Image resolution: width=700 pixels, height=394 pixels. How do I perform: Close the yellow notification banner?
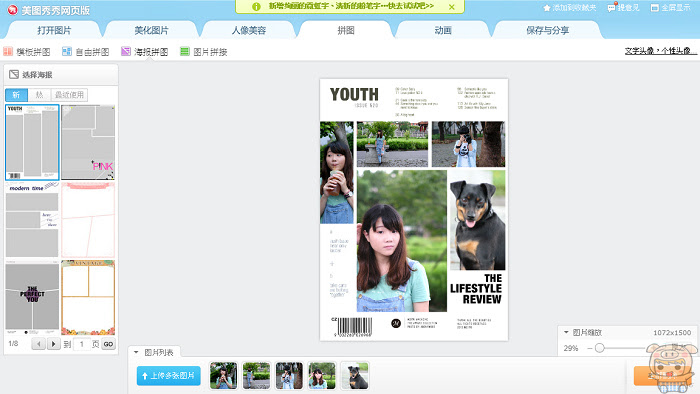452,7
